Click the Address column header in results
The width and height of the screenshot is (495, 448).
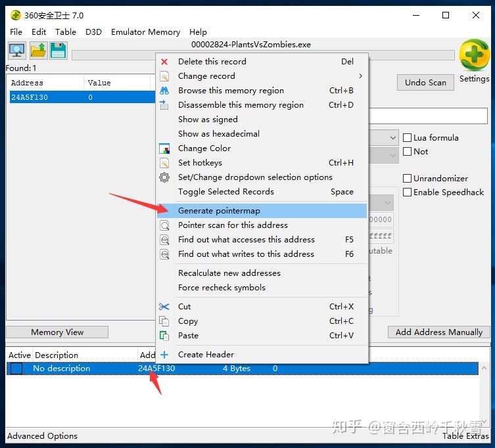(x=47, y=83)
